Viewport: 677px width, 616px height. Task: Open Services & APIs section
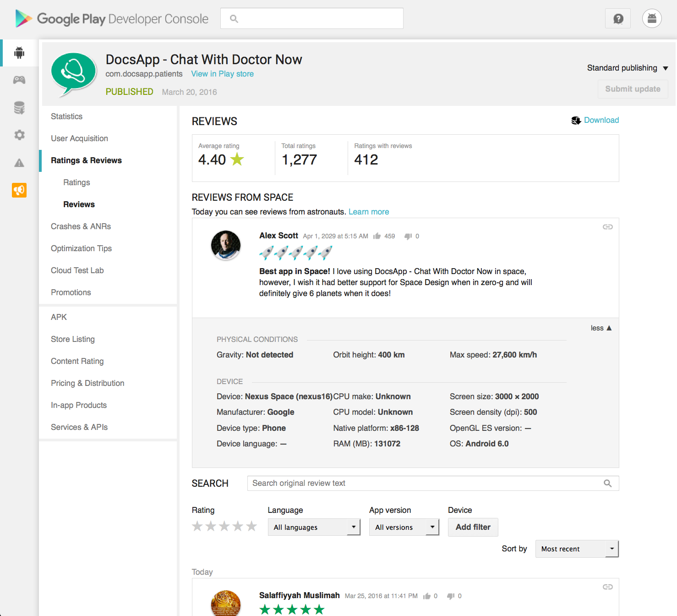[79, 427]
